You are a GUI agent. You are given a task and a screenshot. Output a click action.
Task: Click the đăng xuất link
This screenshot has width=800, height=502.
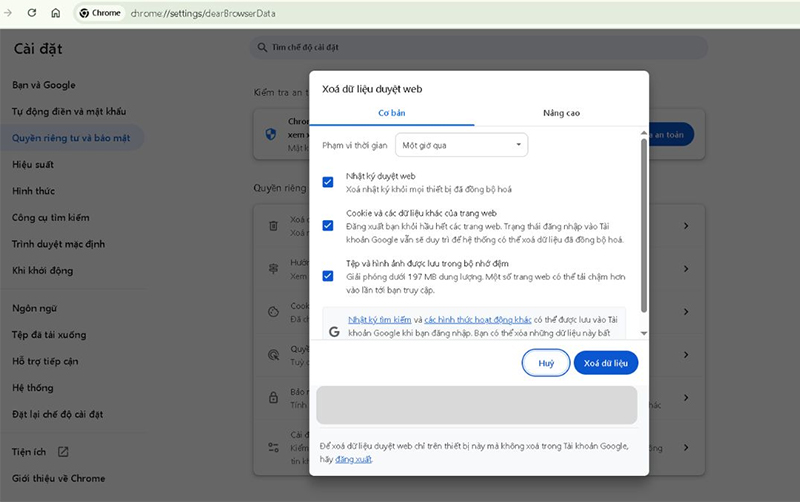353,459
